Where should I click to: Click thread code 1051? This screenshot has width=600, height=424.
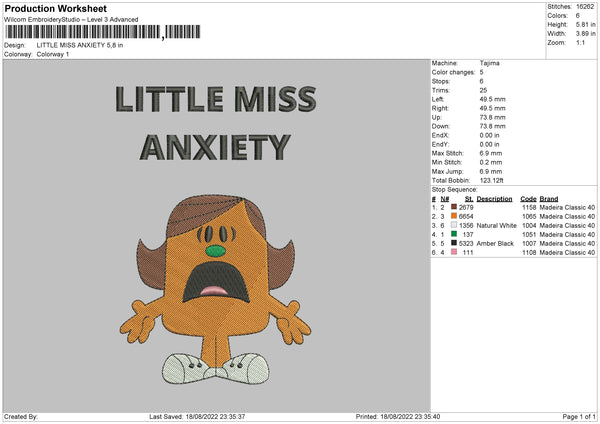pos(529,235)
